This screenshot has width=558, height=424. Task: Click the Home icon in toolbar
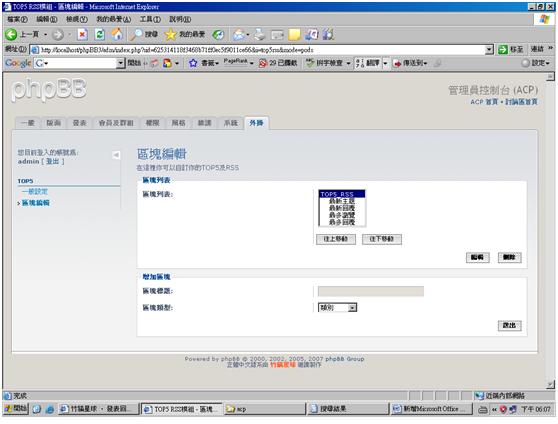[117, 34]
